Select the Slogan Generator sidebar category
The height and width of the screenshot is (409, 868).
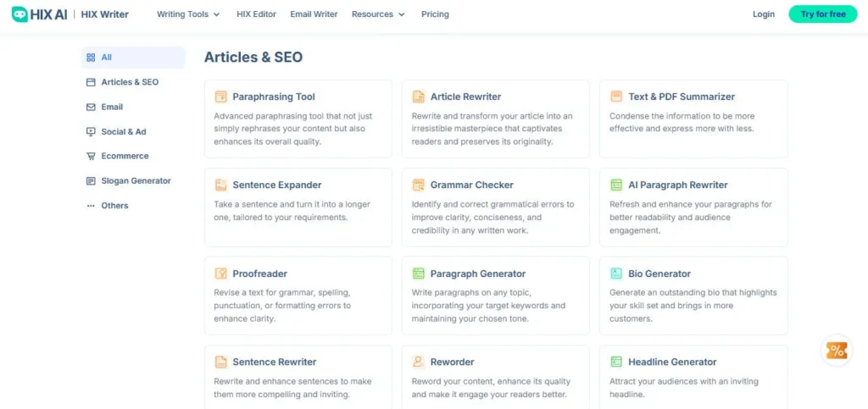point(136,181)
